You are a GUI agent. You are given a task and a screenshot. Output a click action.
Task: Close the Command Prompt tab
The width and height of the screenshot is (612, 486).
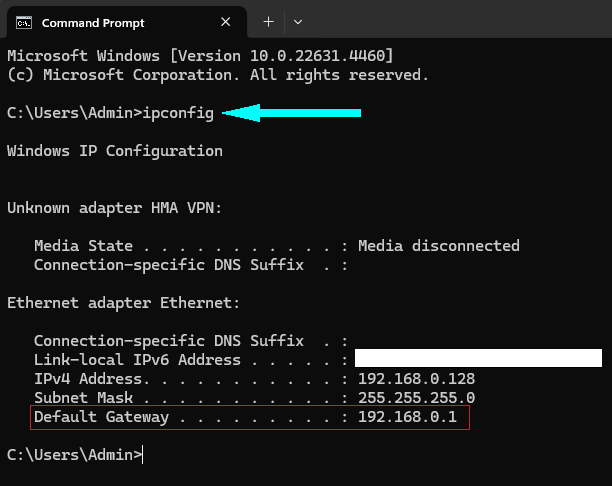(226, 22)
